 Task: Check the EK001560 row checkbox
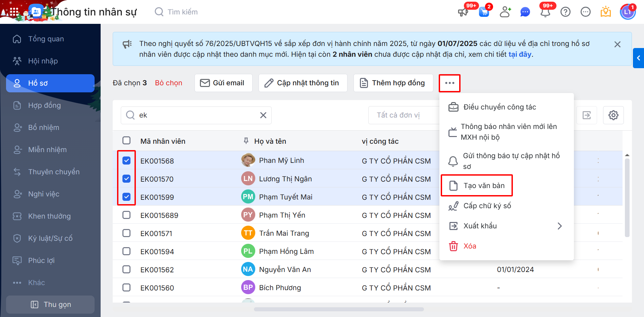126,287
